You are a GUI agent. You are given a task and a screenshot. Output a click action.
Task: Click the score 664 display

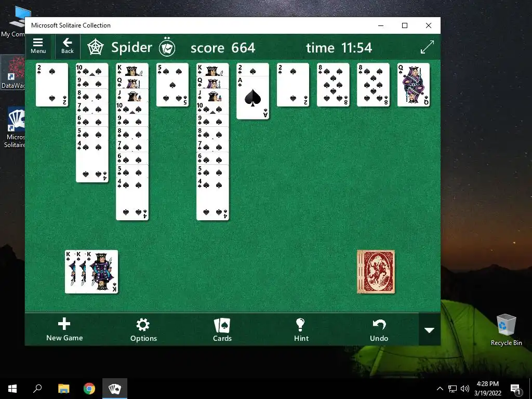click(222, 48)
